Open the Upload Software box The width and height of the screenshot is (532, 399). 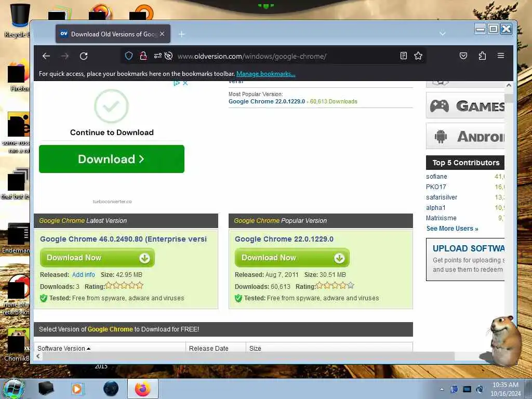pos(465,260)
